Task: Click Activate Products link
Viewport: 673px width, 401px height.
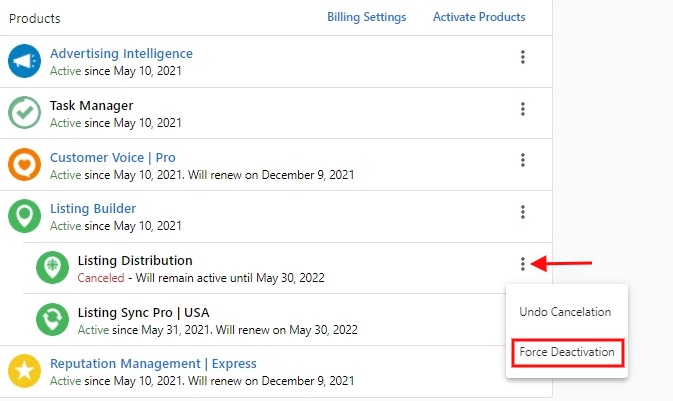Action: tap(479, 17)
